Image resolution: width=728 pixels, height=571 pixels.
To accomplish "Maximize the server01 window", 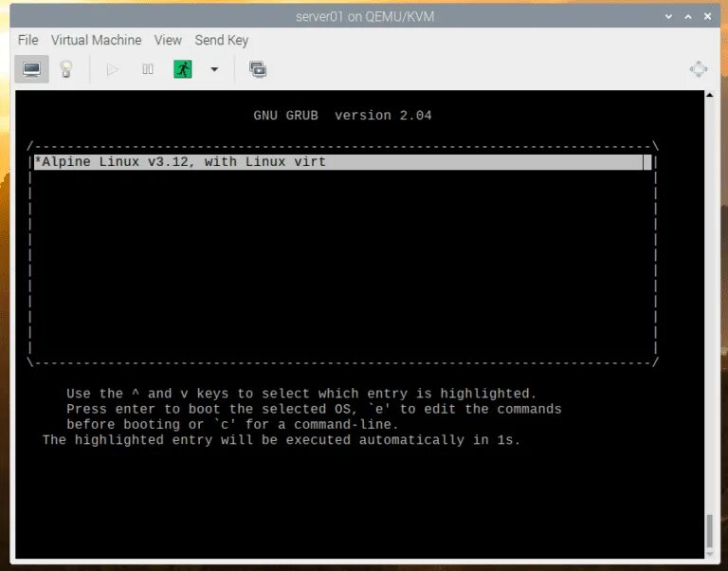I will pos(688,17).
